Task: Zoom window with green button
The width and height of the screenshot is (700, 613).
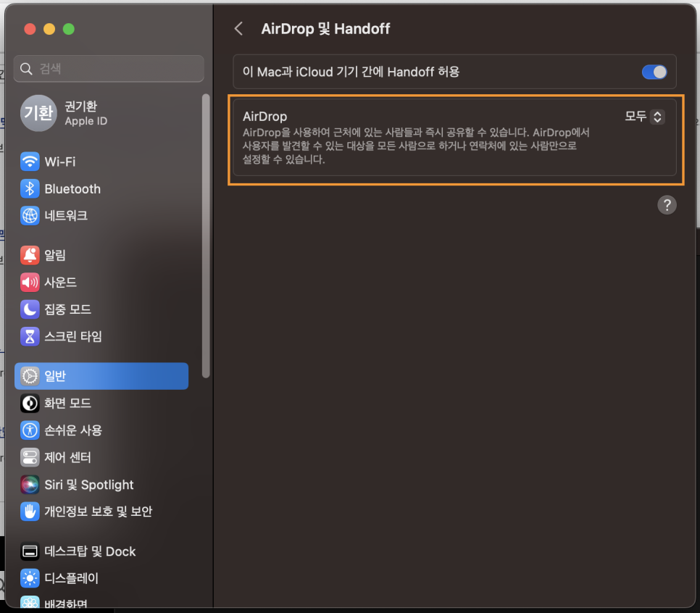Action: (x=69, y=29)
